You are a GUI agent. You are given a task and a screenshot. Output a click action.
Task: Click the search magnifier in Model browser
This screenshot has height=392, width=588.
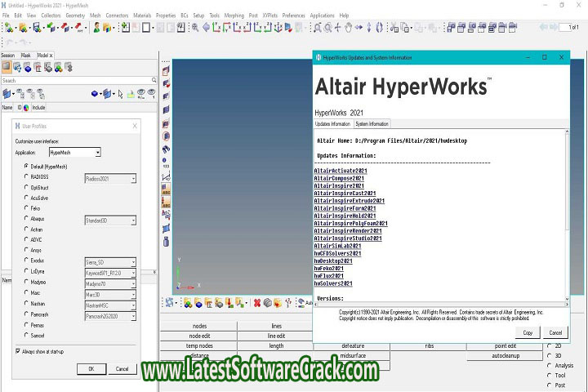click(x=154, y=80)
